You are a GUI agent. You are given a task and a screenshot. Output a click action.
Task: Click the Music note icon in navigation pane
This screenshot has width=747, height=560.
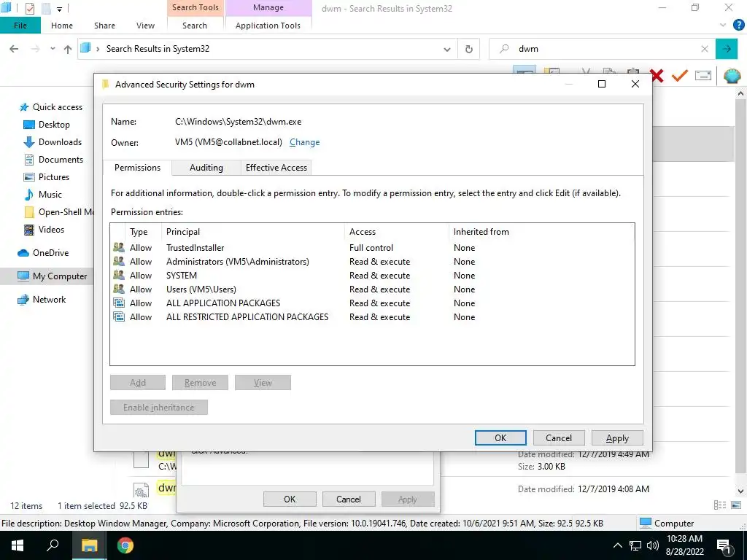[29, 194]
